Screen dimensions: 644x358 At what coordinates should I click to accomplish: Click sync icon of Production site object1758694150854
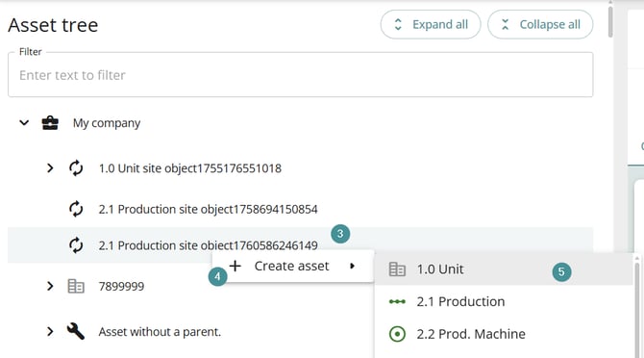tap(76, 209)
